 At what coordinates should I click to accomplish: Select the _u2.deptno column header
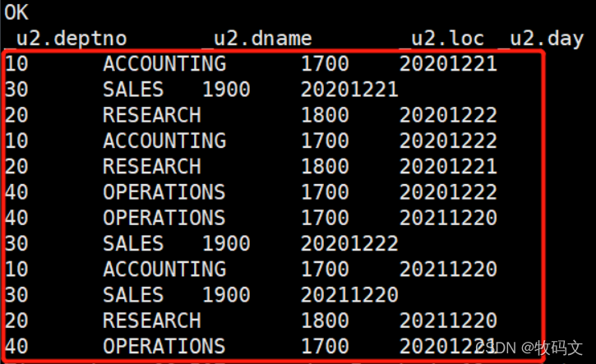[x=66, y=39]
